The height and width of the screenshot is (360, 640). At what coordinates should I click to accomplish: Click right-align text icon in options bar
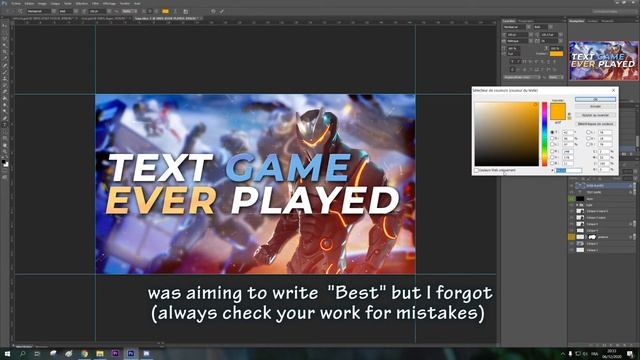[156, 11]
